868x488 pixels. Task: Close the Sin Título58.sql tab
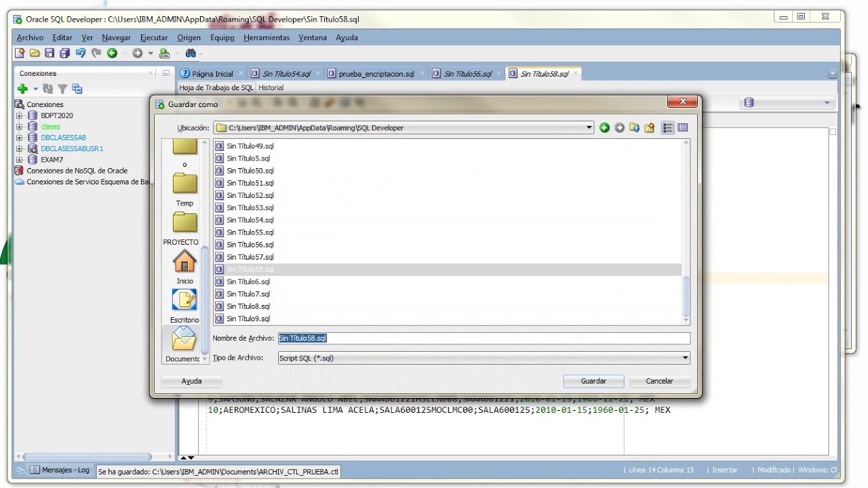(576, 73)
